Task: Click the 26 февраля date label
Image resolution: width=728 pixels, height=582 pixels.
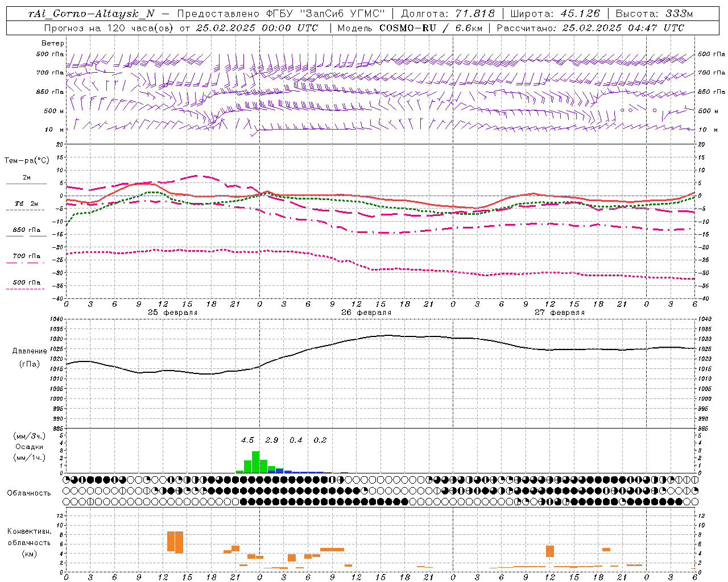Action: click(366, 313)
